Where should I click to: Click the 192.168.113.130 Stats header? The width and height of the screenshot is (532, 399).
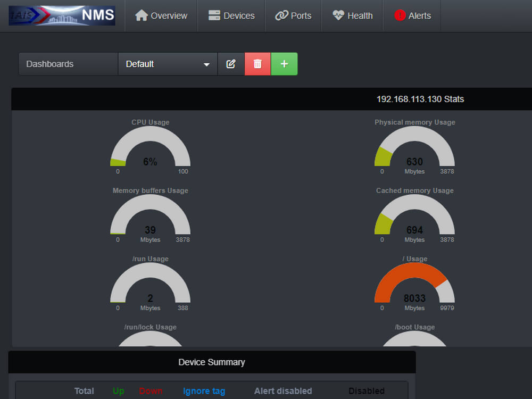pos(420,99)
